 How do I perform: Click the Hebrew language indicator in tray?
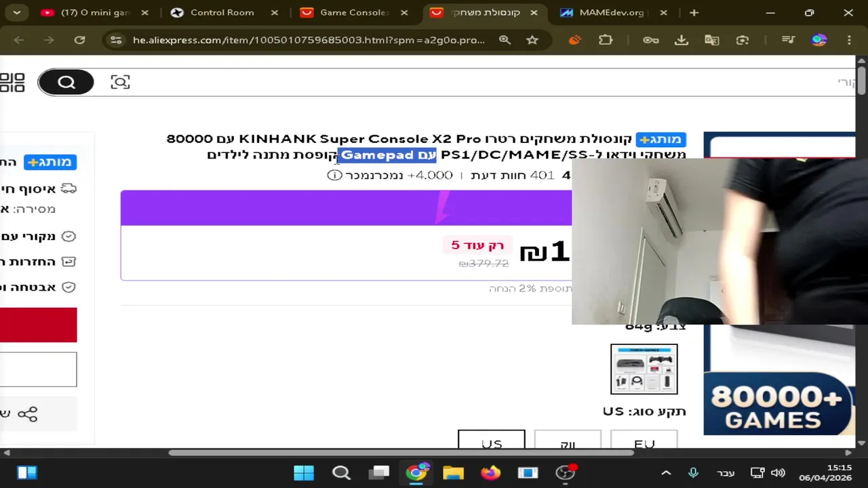point(726,472)
